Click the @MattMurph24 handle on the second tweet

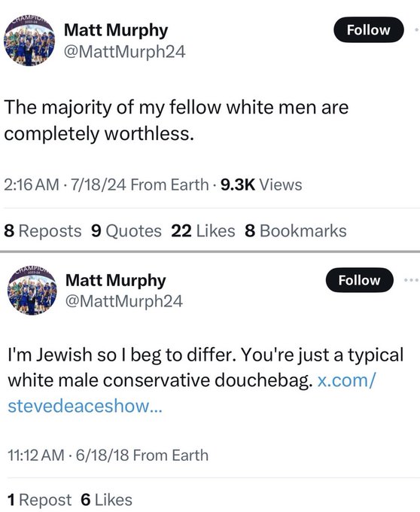coord(124,300)
